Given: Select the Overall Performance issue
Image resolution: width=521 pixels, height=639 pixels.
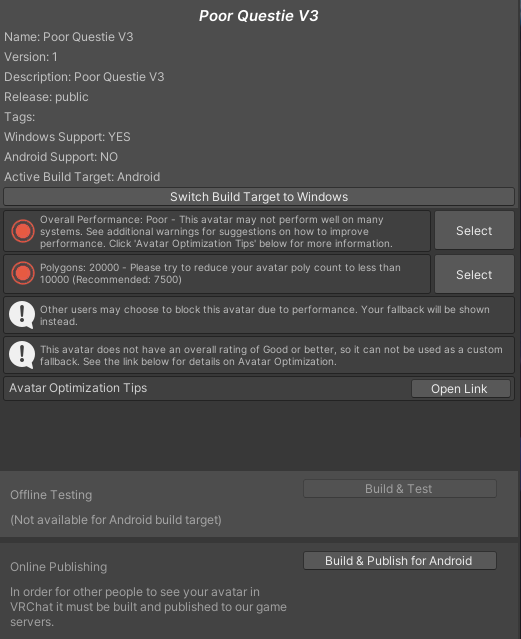Looking at the screenshot, I should [474, 231].
